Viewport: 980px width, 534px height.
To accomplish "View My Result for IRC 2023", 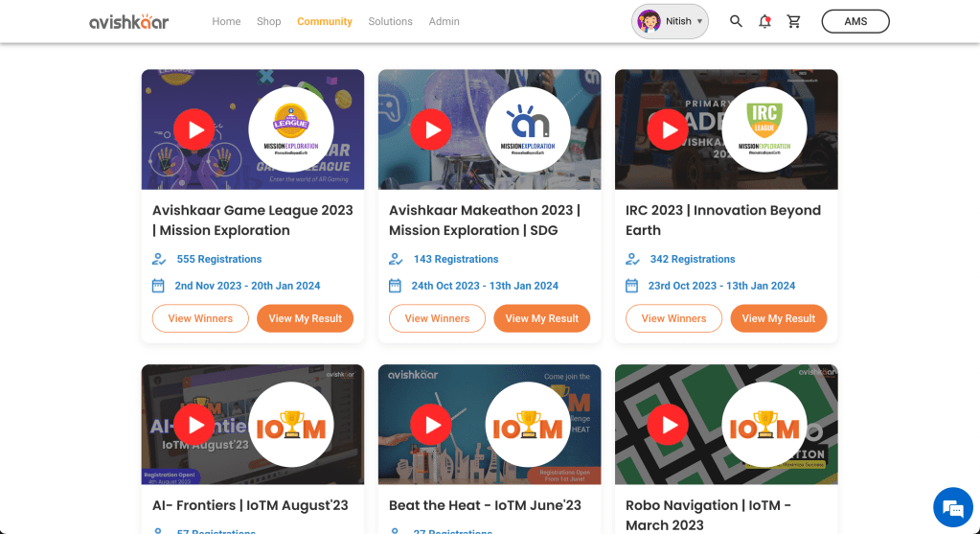I will (x=778, y=318).
